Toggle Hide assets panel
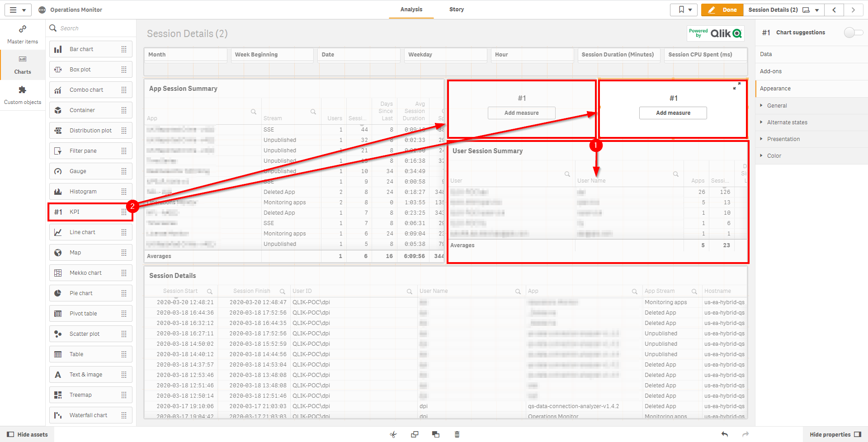This screenshot has height=442, width=868. (x=27, y=434)
